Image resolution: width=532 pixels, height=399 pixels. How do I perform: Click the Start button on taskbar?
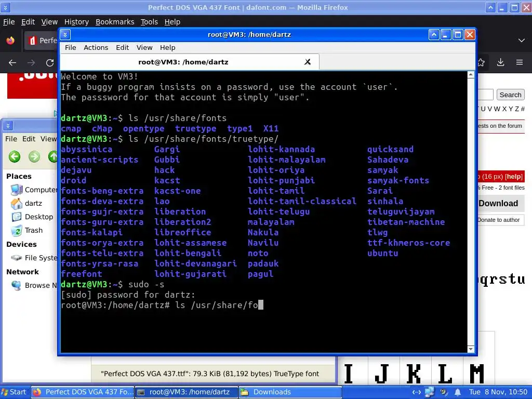[x=14, y=392]
